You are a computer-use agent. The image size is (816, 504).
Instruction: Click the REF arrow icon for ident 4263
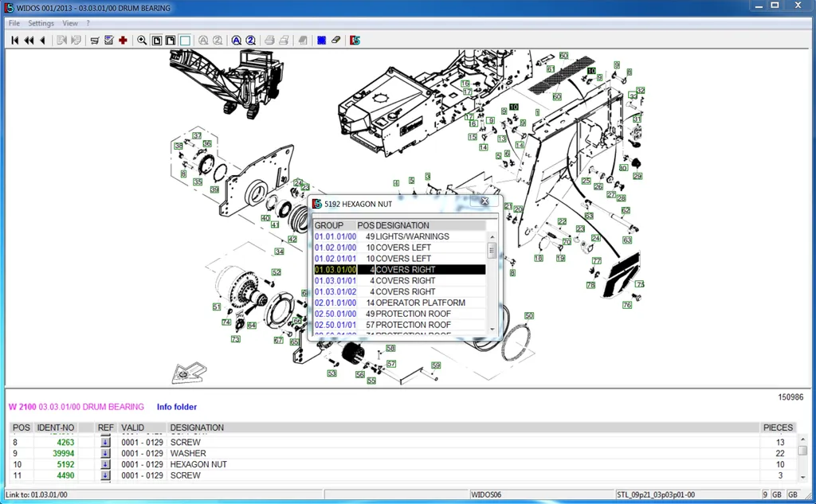(105, 442)
